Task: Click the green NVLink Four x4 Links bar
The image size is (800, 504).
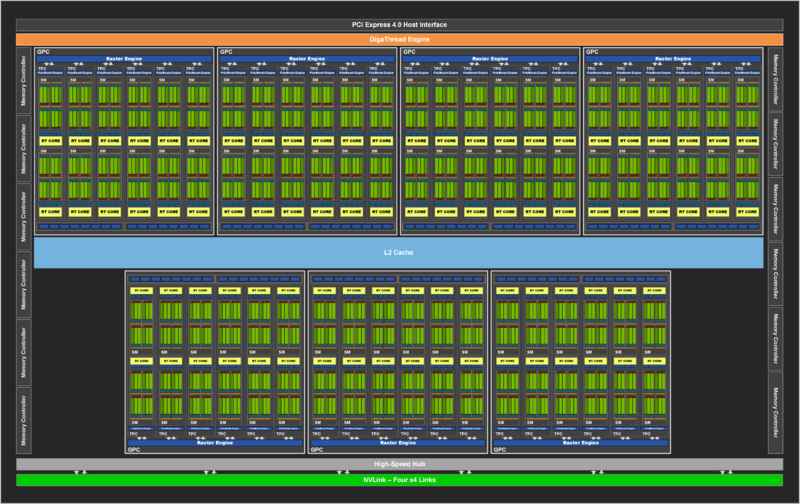Action: click(399, 480)
